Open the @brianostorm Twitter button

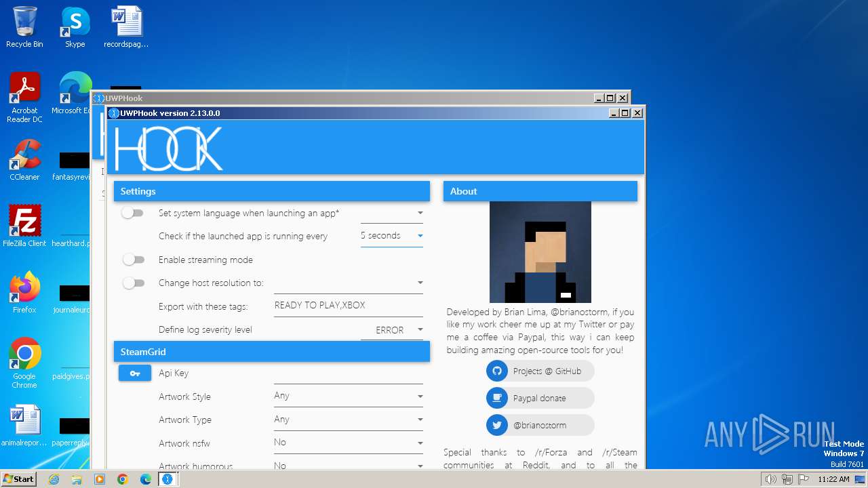540,425
